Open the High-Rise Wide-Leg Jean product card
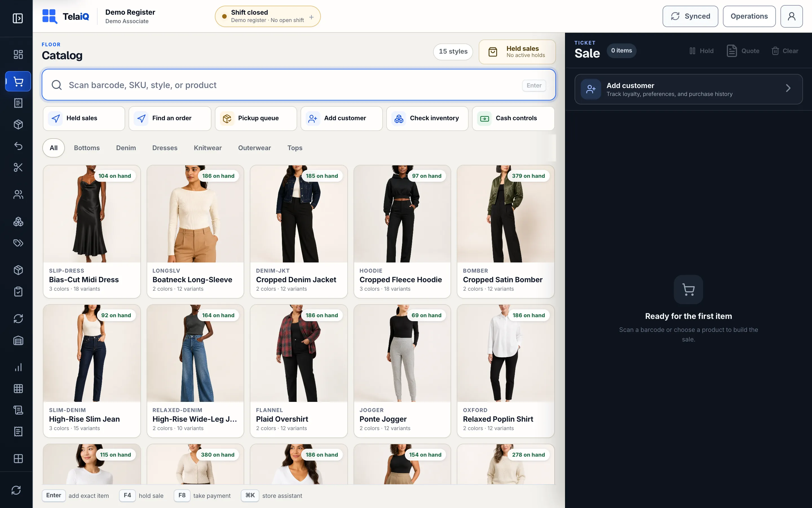 195,371
